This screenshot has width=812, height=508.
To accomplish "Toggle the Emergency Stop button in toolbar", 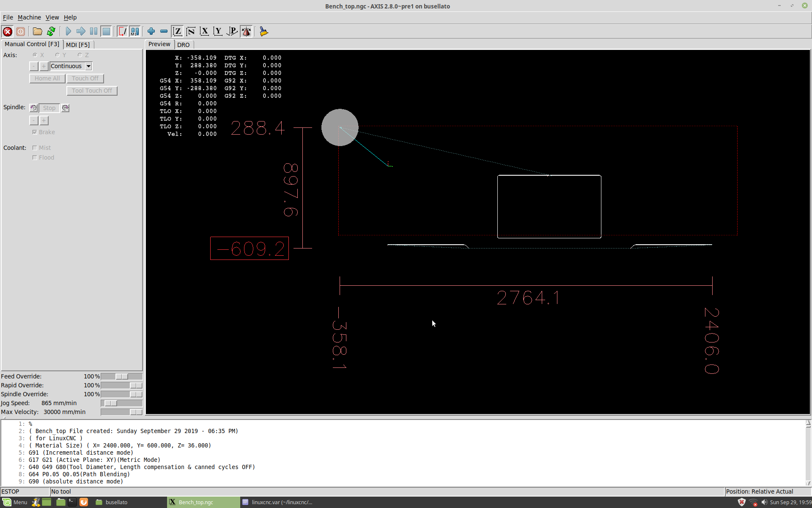I will pos(8,31).
